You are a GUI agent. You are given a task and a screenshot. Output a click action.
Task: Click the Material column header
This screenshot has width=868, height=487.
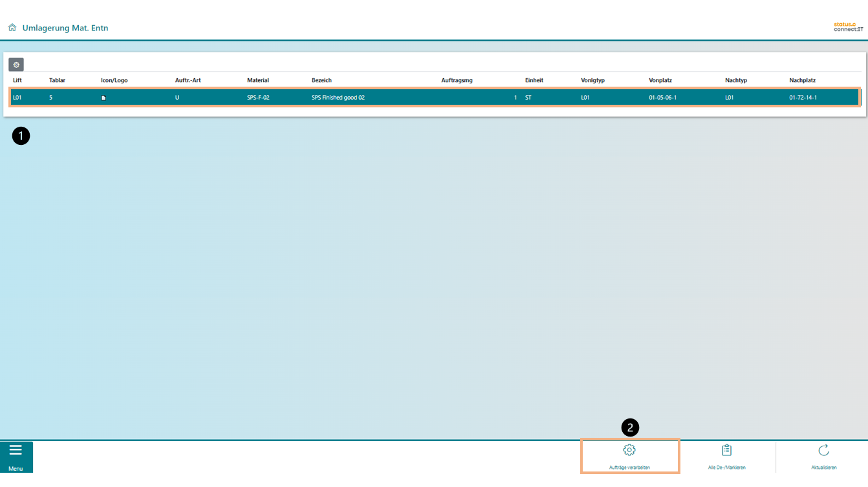coord(257,80)
